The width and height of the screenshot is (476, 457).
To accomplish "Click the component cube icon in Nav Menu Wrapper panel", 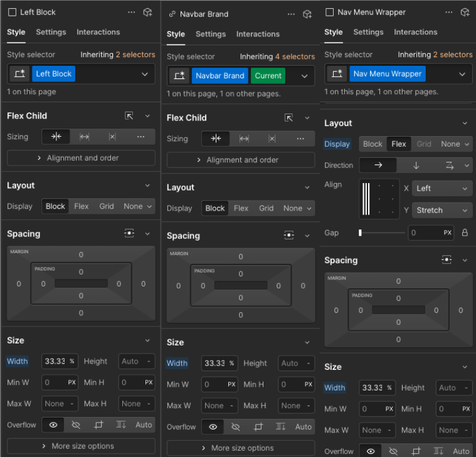I will [465, 13].
